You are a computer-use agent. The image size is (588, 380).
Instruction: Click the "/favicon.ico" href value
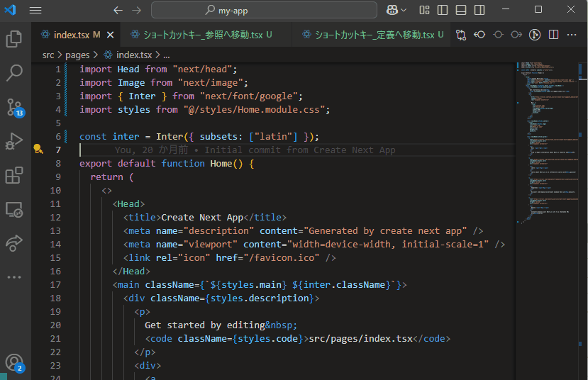(x=284, y=258)
